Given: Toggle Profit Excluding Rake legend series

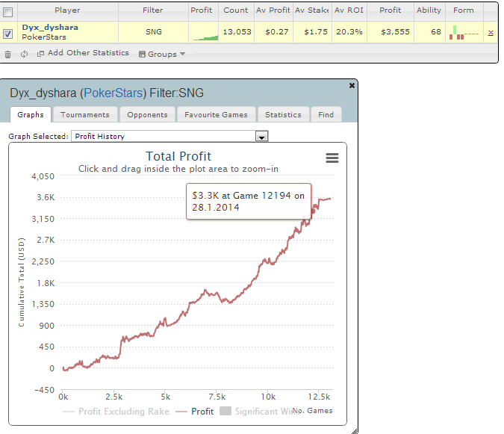Looking at the screenshot, I should point(116,412).
